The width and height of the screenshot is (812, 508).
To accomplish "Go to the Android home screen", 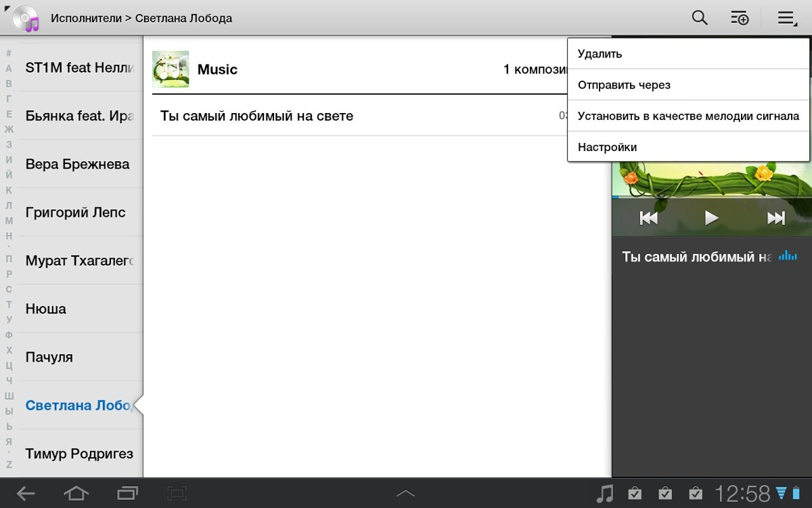I will 76,494.
